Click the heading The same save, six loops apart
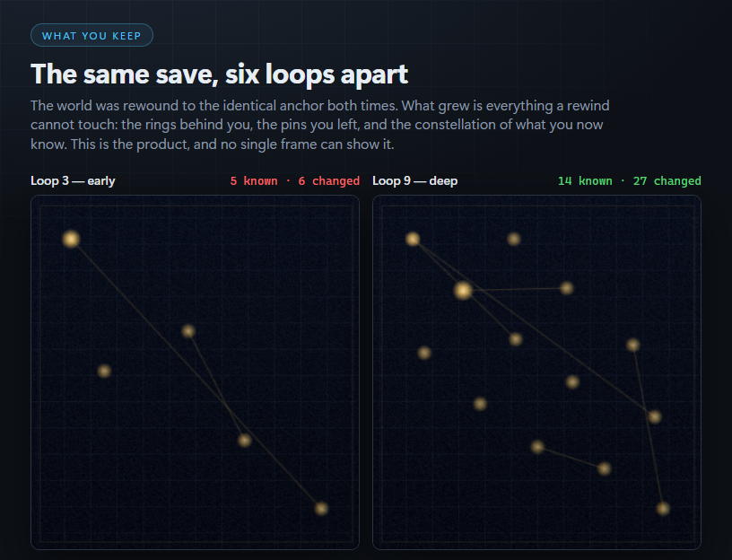 pyautogui.click(x=220, y=74)
